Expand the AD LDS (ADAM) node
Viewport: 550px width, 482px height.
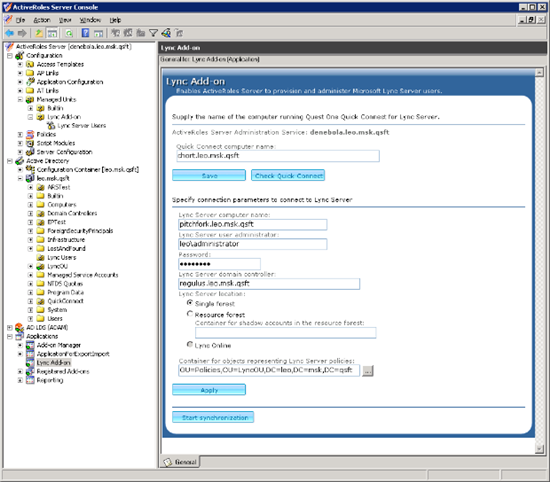pyautogui.click(x=10, y=327)
